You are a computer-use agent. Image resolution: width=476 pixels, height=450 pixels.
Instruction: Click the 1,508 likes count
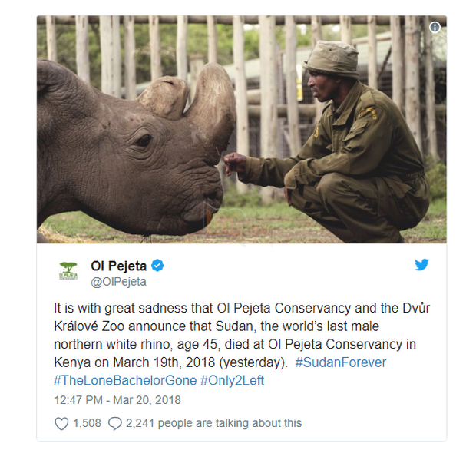pos(87,423)
